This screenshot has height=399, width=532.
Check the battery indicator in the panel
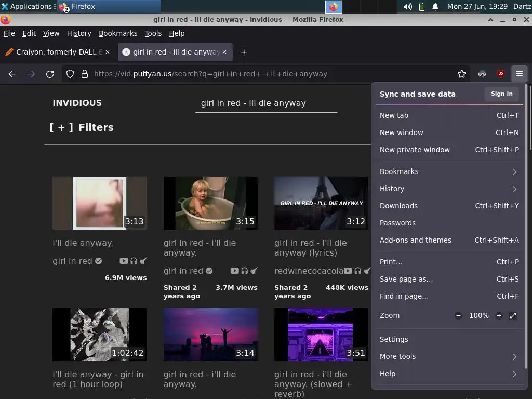pyautogui.click(x=422, y=6)
